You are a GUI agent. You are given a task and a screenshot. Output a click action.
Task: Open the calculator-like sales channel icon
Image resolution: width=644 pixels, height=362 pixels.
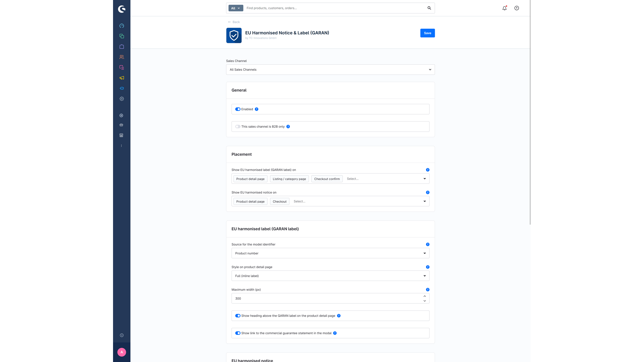coord(121,135)
